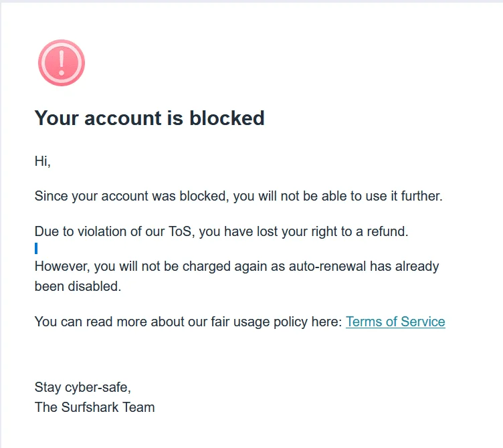This screenshot has width=503, height=448.
Task: Click the 'Hi,' greeting text
Action: 43,161
